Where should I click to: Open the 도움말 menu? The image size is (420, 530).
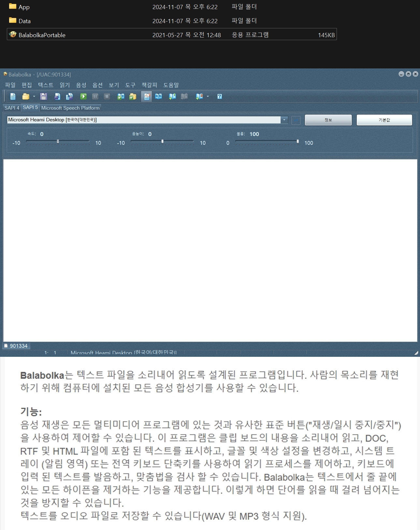coord(171,85)
